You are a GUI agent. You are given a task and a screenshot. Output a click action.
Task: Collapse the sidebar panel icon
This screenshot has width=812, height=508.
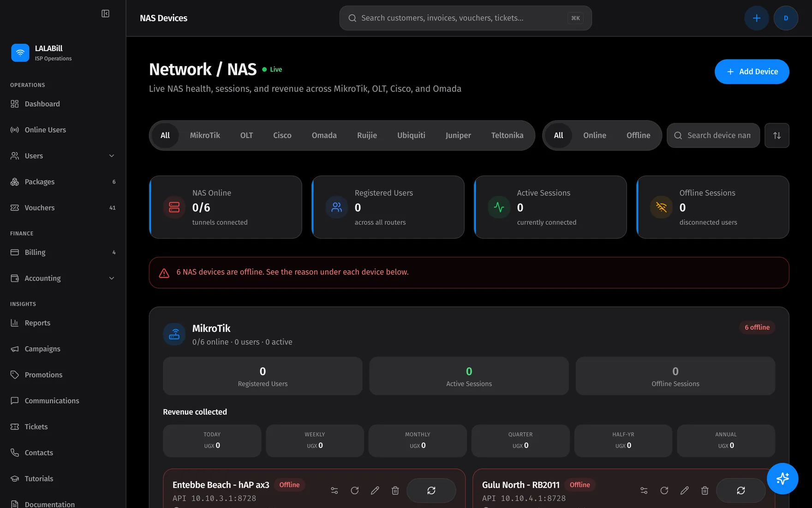click(105, 14)
